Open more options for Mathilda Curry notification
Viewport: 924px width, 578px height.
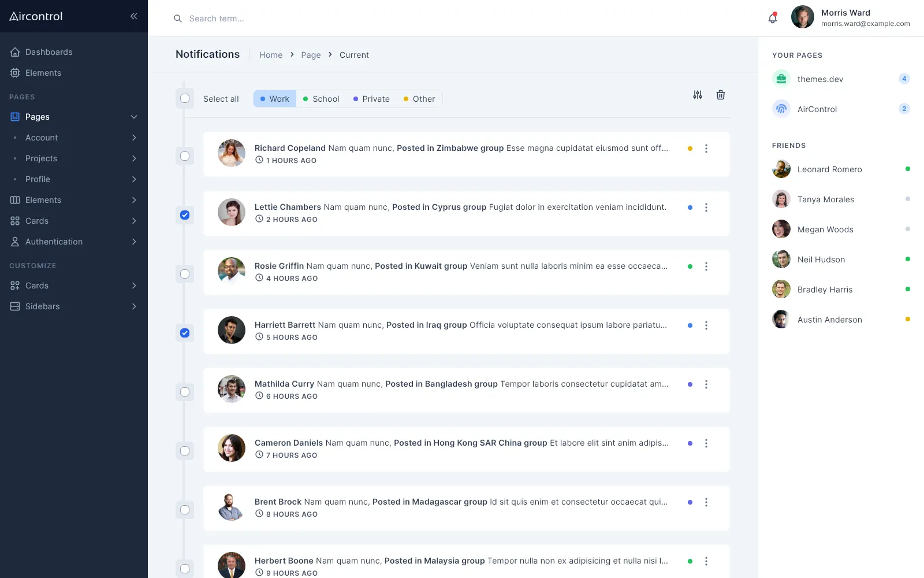click(x=706, y=384)
